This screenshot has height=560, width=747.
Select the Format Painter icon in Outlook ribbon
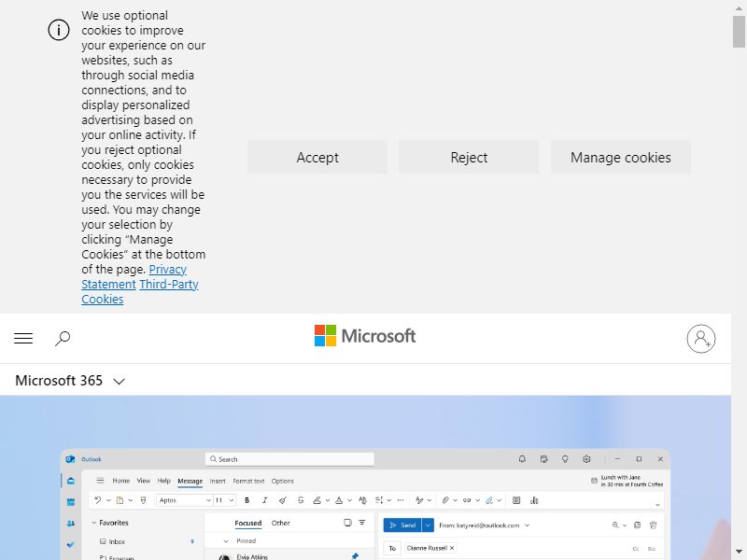(143, 500)
